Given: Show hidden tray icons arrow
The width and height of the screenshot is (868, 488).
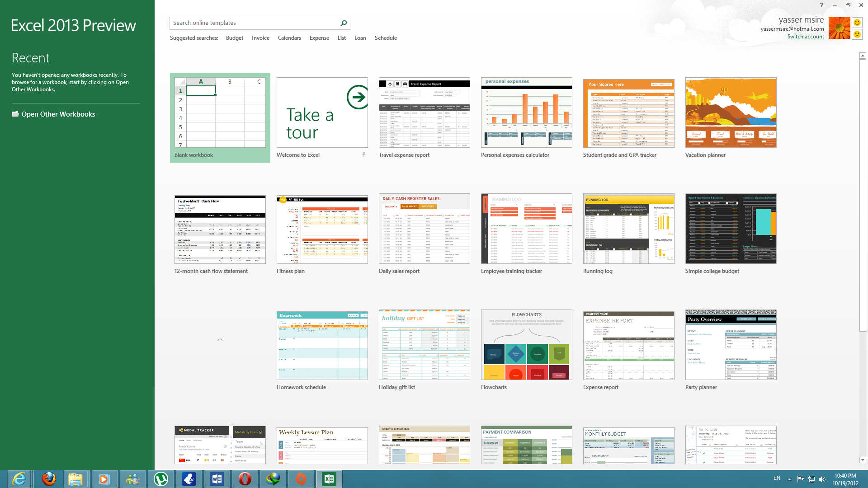Looking at the screenshot, I should point(789,479).
